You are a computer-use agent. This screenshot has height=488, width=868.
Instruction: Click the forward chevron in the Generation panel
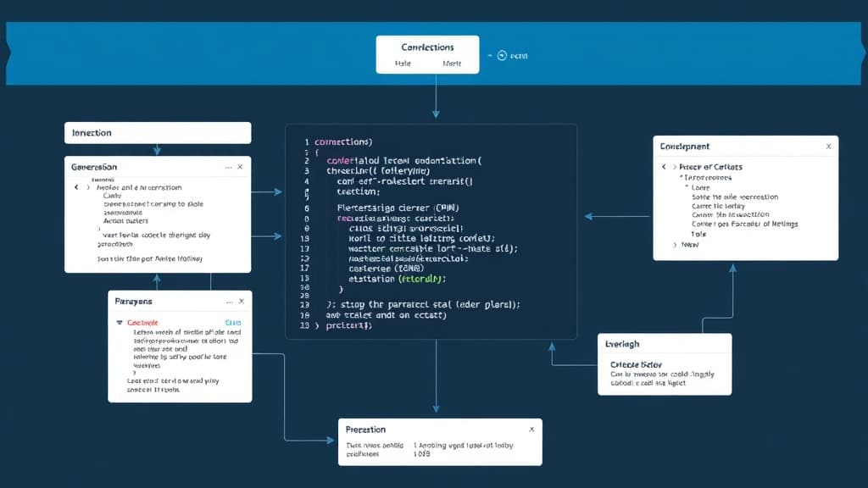[x=87, y=187]
